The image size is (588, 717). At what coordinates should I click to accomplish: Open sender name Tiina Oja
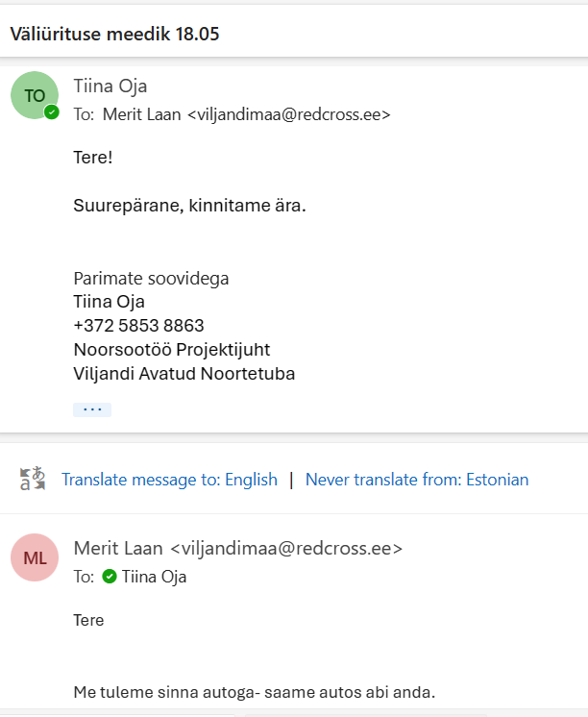click(x=110, y=87)
